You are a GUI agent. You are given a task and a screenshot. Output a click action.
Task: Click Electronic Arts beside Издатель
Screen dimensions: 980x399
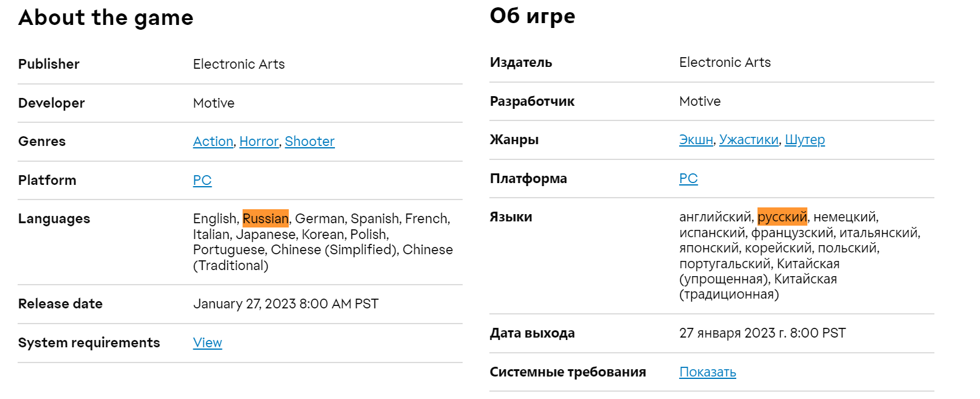tap(724, 63)
